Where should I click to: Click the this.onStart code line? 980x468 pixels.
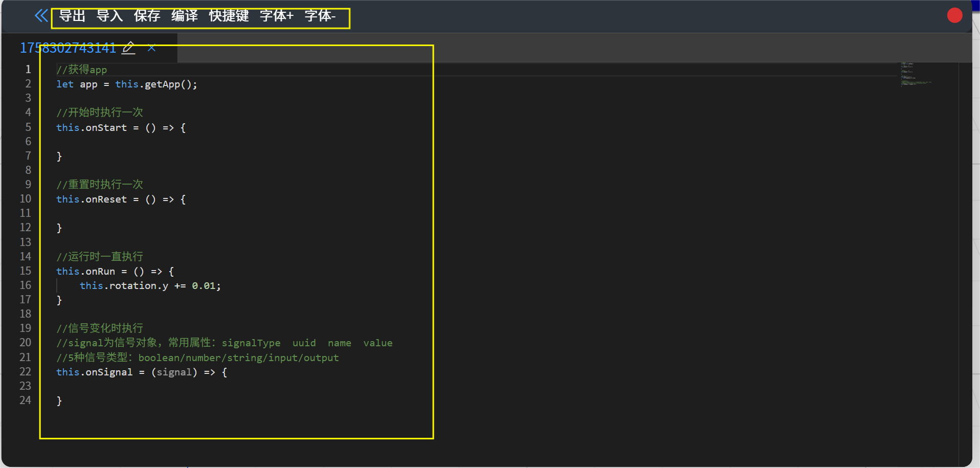click(121, 128)
